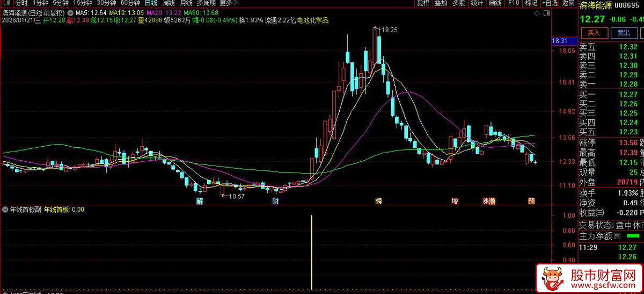
Task: Click the 卖三 price 12.30
Action: coord(628,66)
